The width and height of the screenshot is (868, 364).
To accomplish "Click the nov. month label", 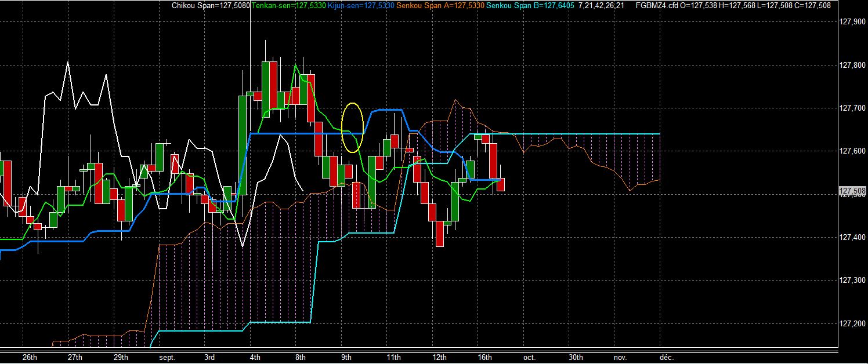I will pyautogui.click(x=620, y=357).
